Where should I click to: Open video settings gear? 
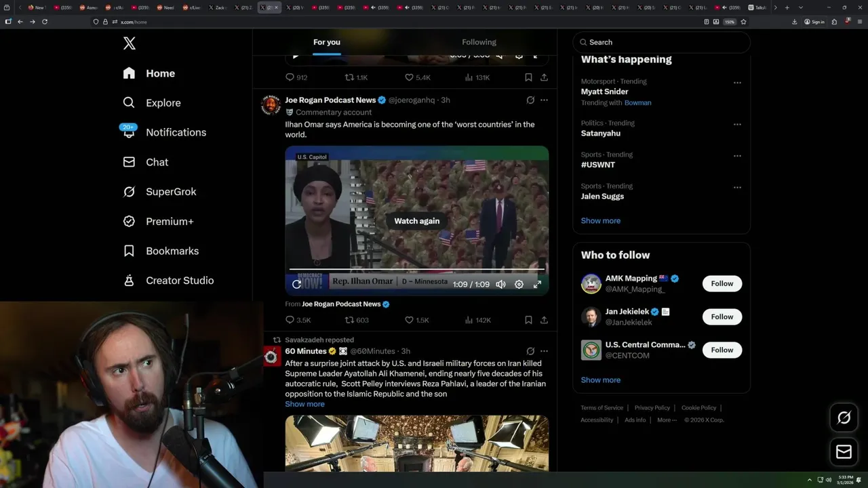[519, 285]
